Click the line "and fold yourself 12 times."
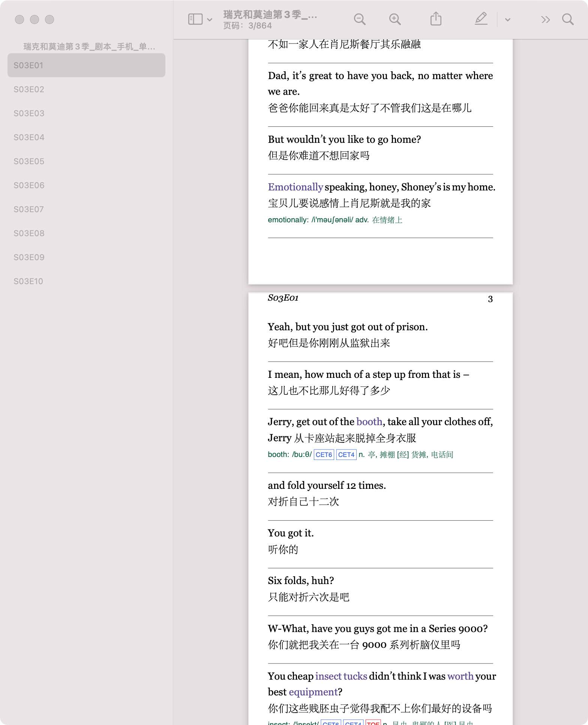Screen dimensions: 588x725 [327, 485]
